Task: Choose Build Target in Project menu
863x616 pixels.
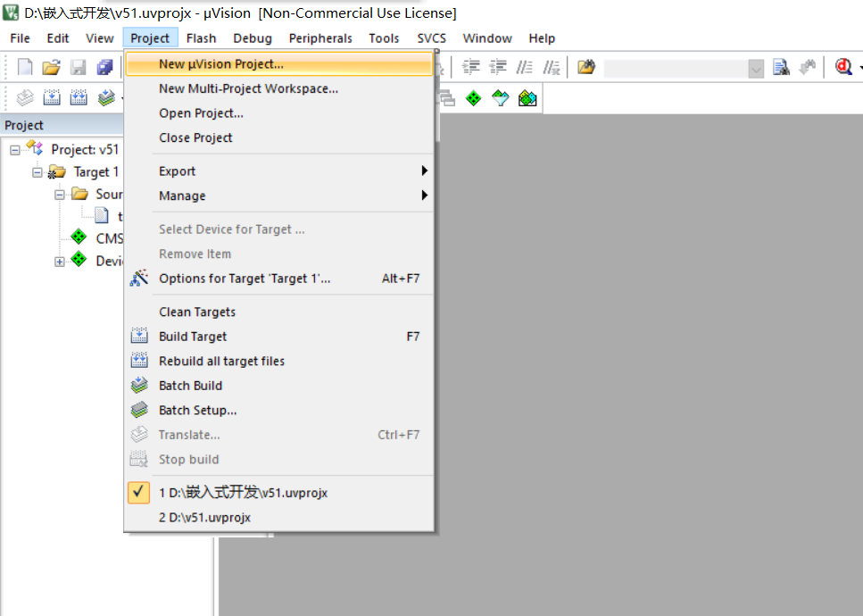Action: 279,337
